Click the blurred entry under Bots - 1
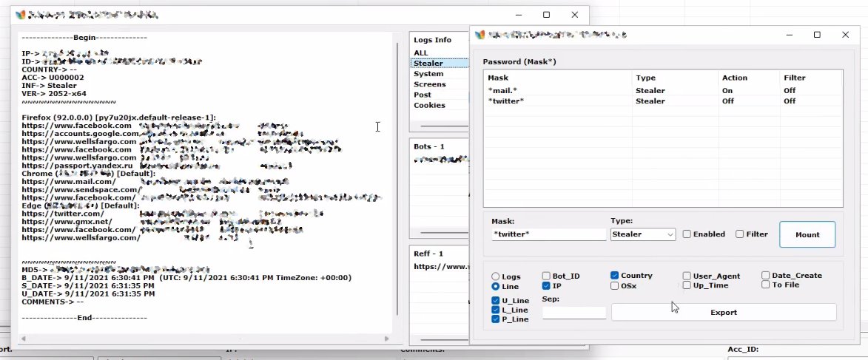 441,160
